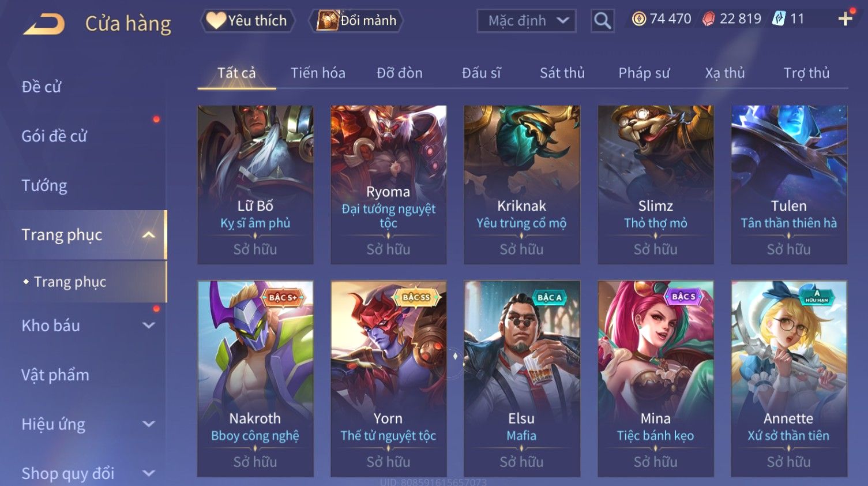This screenshot has width=868, height=486.
Task: Switch to the Sát thủ tab
Action: [562, 73]
